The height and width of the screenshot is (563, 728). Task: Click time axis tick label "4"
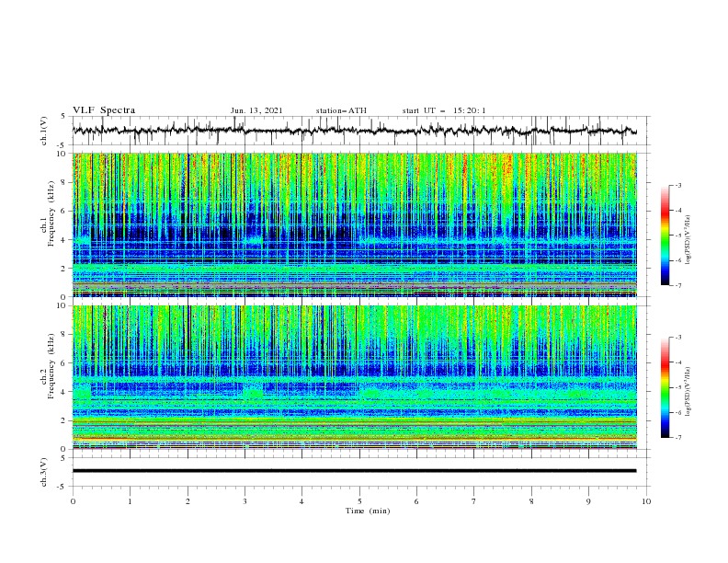[301, 501]
